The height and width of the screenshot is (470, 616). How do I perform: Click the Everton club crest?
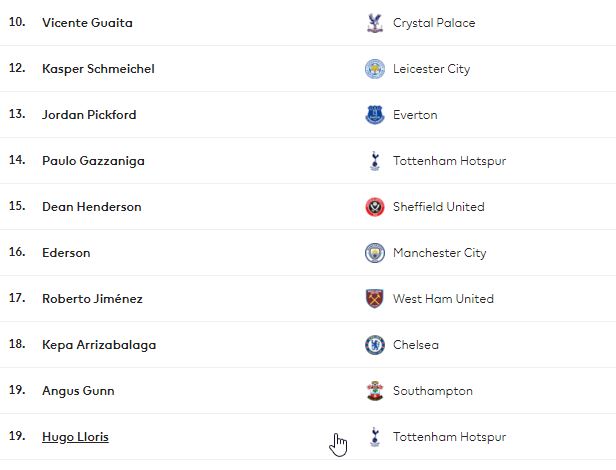[x=375, y=115]
